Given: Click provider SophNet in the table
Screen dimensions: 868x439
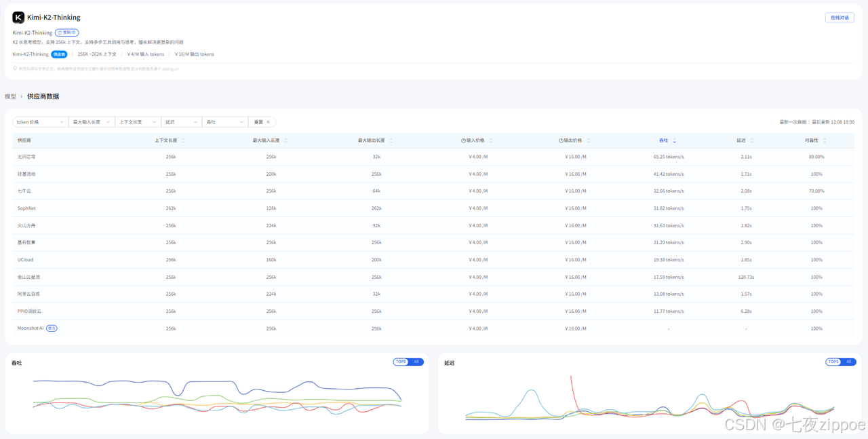Looking at the screenshot, I should pyautogui.click(x=26, y=208).
